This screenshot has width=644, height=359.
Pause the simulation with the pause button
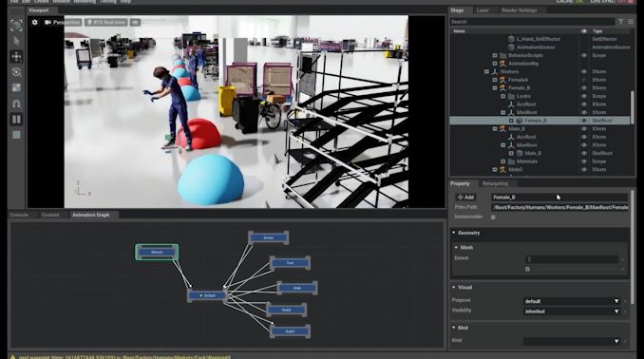coord(16,120)
